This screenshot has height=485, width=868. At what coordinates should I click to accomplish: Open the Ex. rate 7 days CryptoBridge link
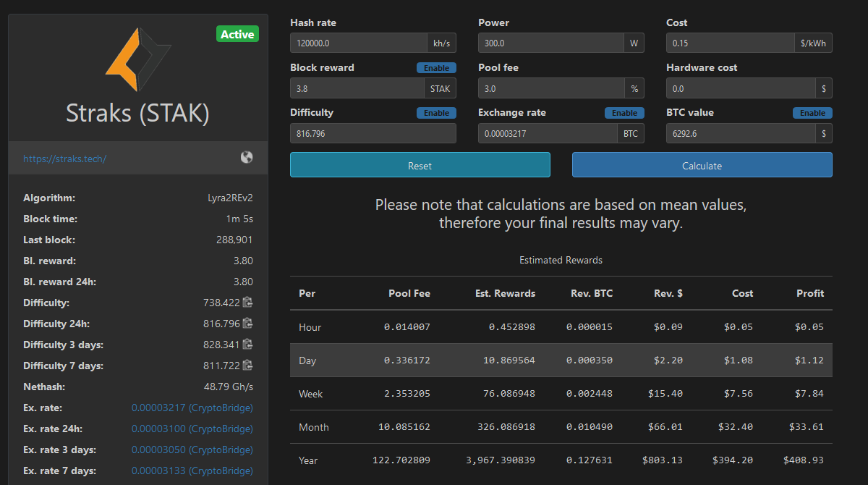(192, 471)
